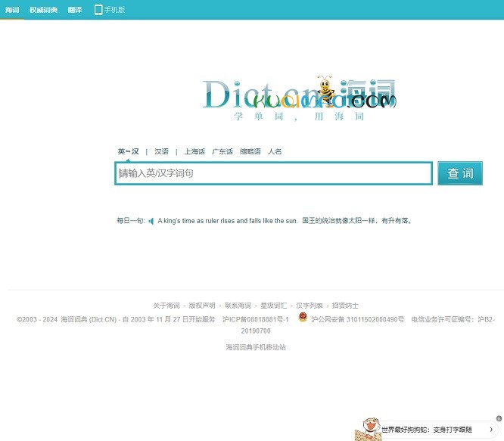Click the cartoon dog ad thumbnail
The width and height of the screenshot is (504, 441).
pos(368,429)
